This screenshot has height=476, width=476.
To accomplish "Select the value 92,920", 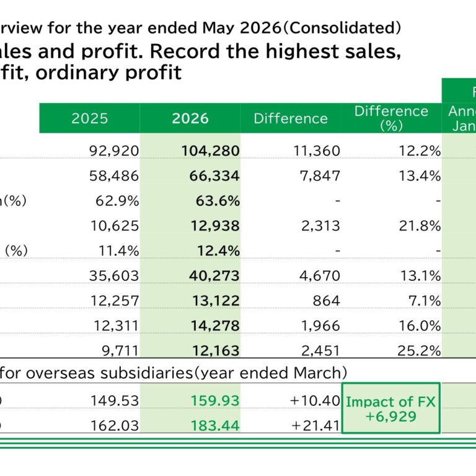I will (x=114, y=151).
